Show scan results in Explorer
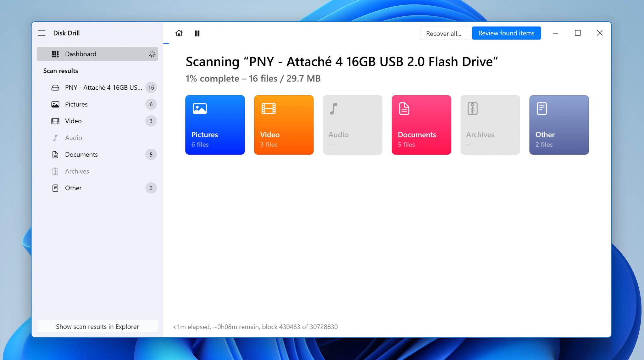 click(x=97, y=326)
